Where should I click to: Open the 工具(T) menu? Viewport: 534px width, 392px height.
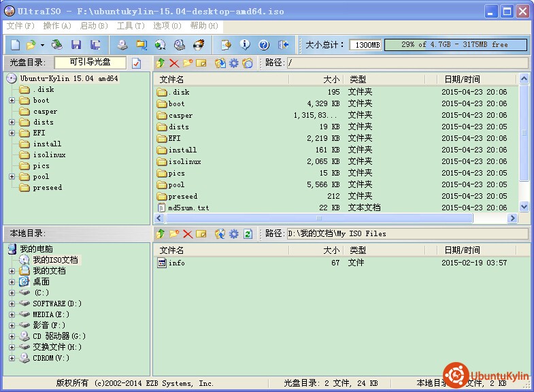coord(131,26)
